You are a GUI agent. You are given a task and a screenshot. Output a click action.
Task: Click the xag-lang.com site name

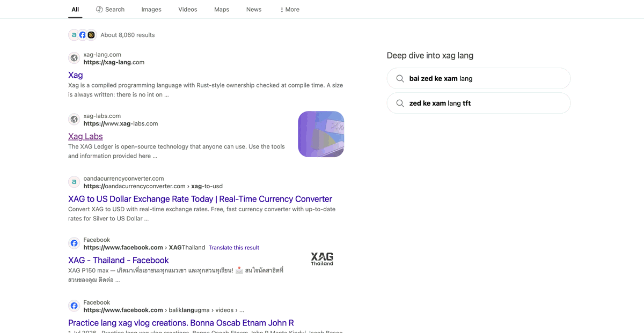pyautogui.click(x=102, y=54)
